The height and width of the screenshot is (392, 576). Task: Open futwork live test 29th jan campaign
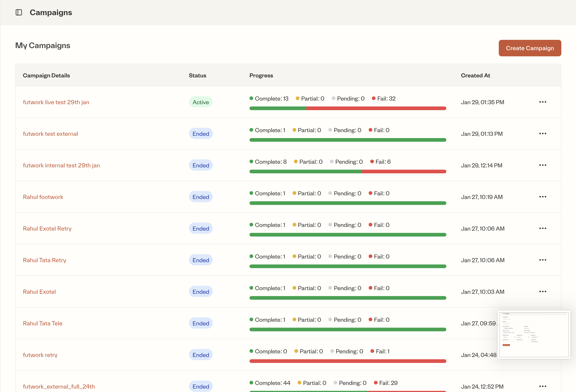[x=56, y=102]
